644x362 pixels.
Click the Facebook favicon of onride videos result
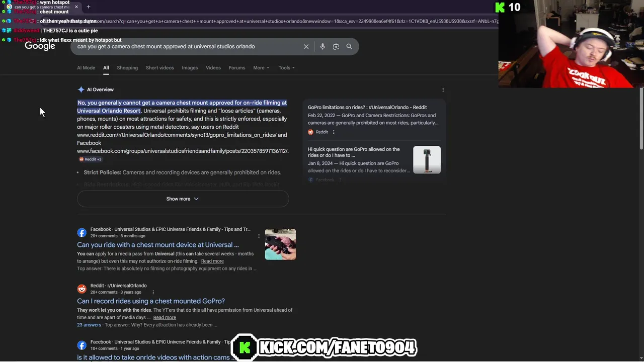[x=82, y=345]
